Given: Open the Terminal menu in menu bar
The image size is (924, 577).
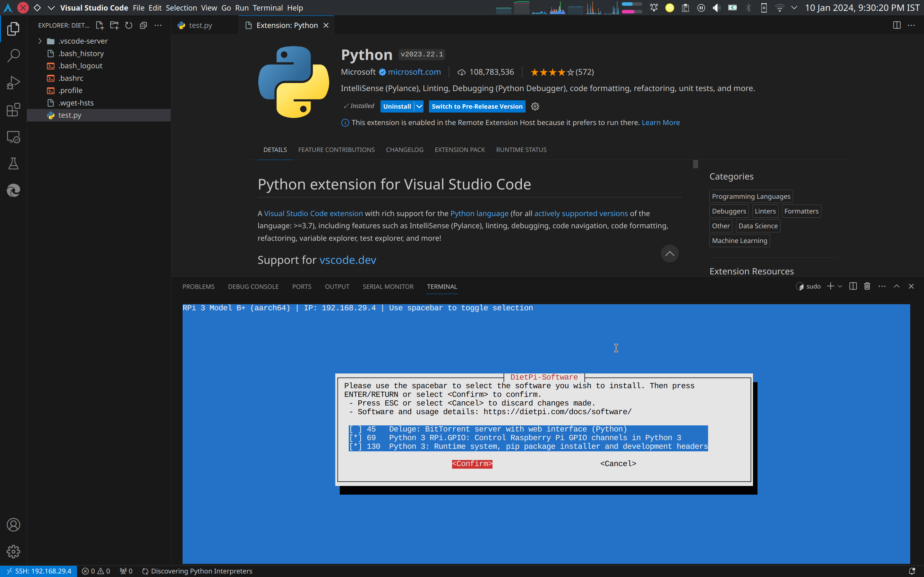Looking at the screenshot, I should pos(267,8).
